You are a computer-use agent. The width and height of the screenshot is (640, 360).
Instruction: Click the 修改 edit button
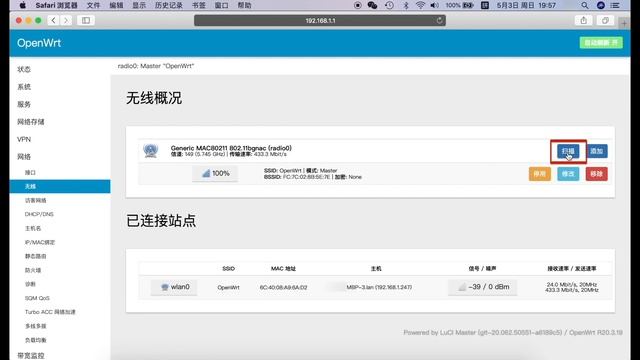coord(568,174)
